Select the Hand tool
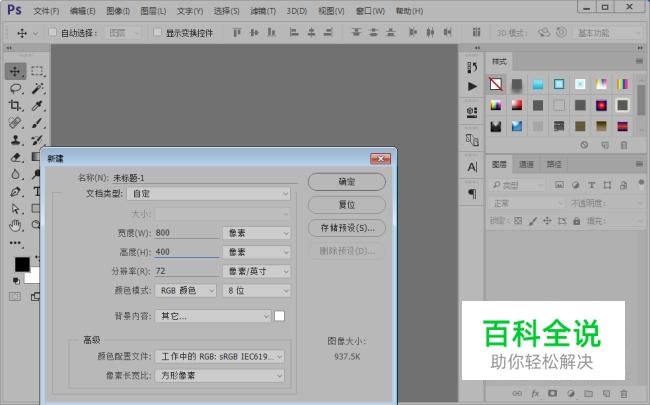Screen dimensions: 650x405 coord(15,226)
